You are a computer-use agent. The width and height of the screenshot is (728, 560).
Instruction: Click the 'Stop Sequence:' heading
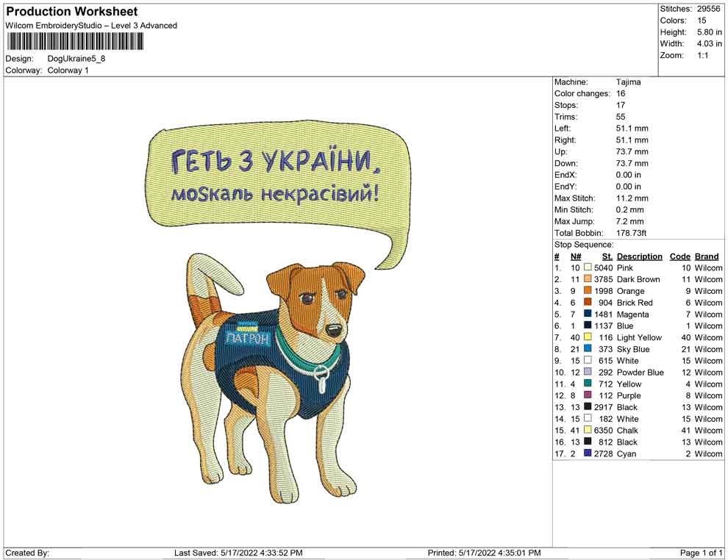[584, 245]
